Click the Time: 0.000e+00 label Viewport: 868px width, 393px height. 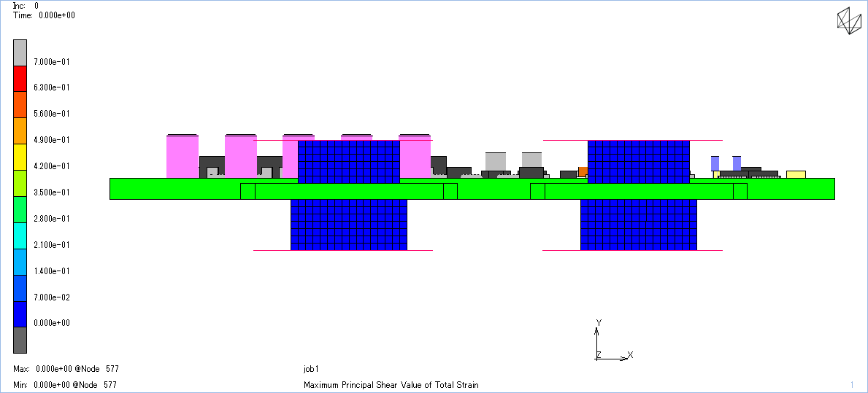coord(44,15)
